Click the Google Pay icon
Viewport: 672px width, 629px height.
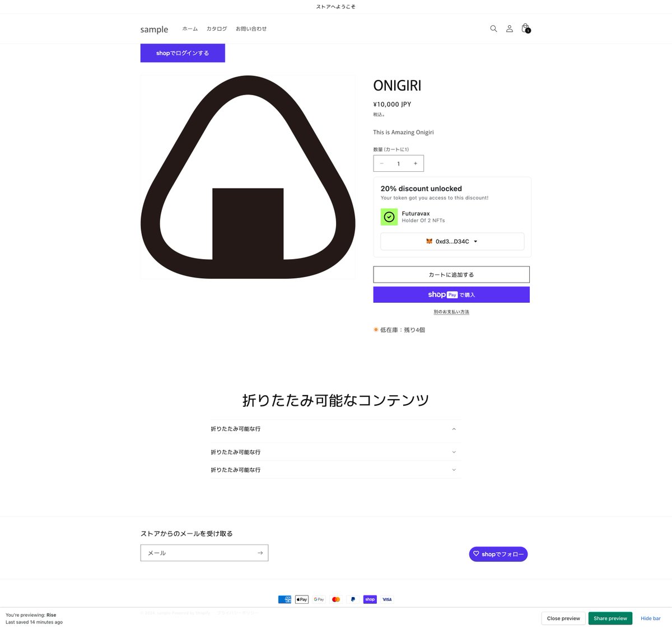[x=319, y=599]
